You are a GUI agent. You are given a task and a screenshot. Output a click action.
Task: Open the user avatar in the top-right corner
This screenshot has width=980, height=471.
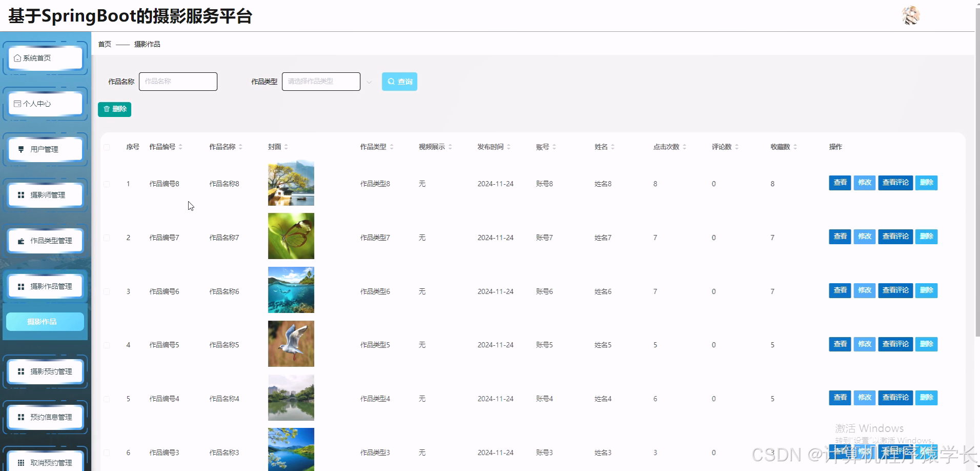point(911,15)
